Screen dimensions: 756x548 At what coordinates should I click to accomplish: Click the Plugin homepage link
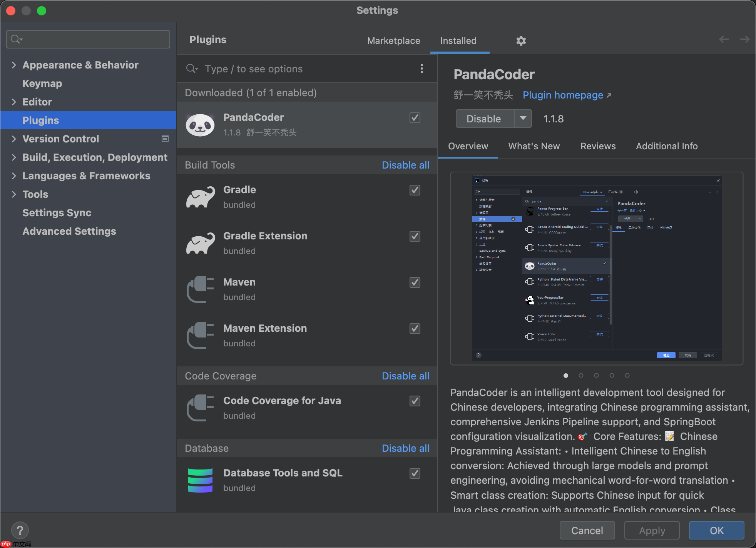pos(563,95)
